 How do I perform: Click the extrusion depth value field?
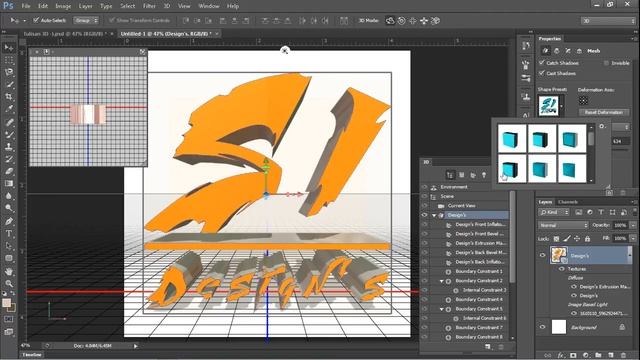tap(621, 141)
